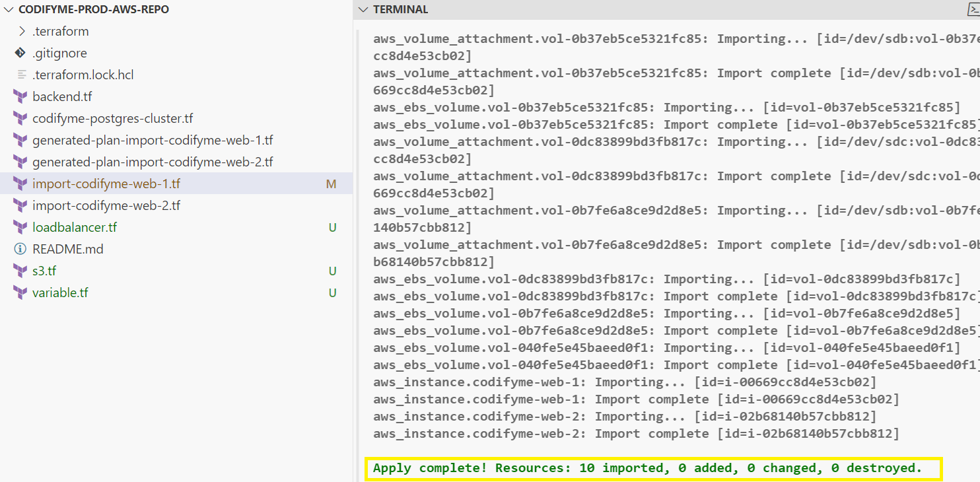Click the lock file icon for .terraform.lock.hcl

point(22,75)
